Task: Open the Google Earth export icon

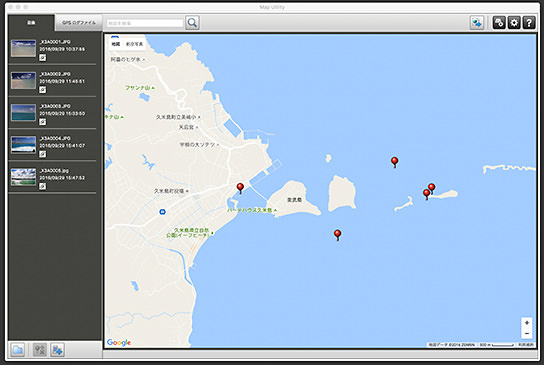Action: [477, 23]
